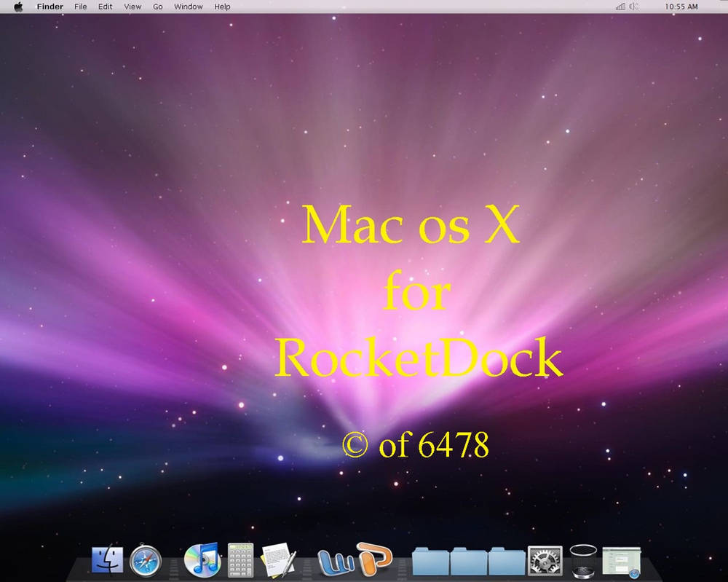Open the Window menu
The image size is (728, 582).
tap(189, 7)
